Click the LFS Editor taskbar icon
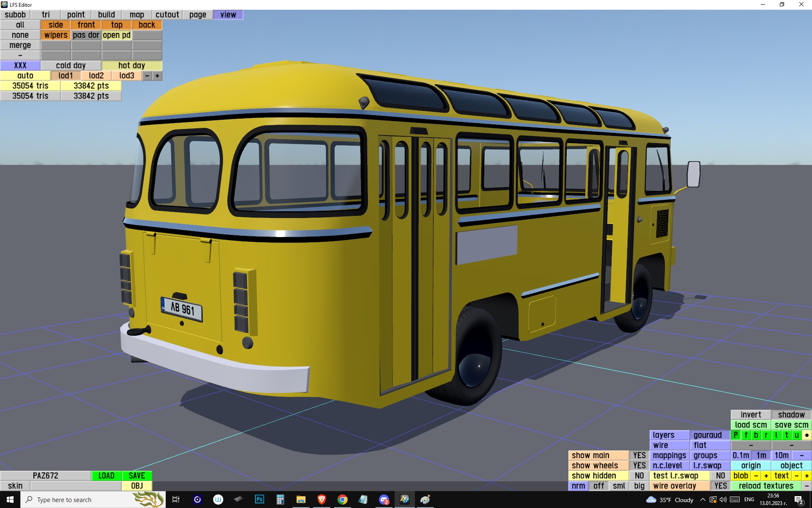Image resolution: width=812 pixels, height=508 pixels. tap(404, 500)
